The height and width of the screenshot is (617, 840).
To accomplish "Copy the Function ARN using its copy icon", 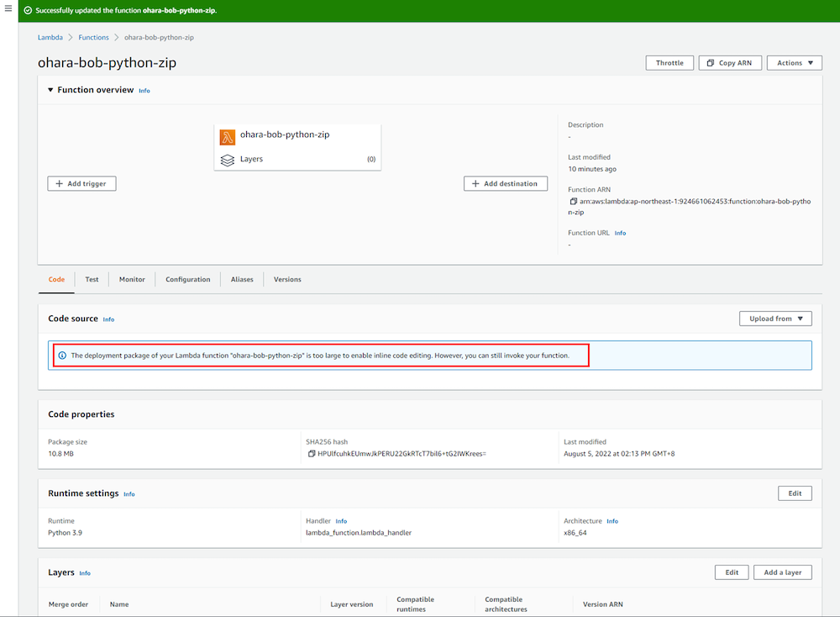I will [x=573, y=201].
